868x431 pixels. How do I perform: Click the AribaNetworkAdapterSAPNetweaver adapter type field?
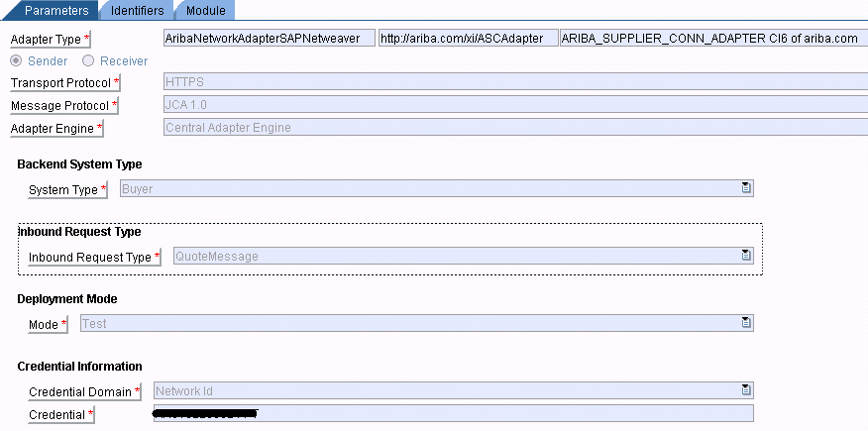(270, 39)
